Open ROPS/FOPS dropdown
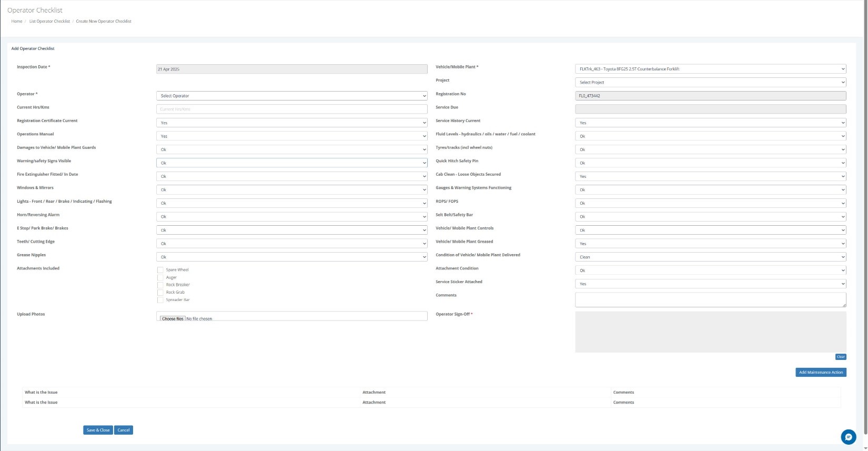Viewport: 868px width, 451px height. (711, 203)
